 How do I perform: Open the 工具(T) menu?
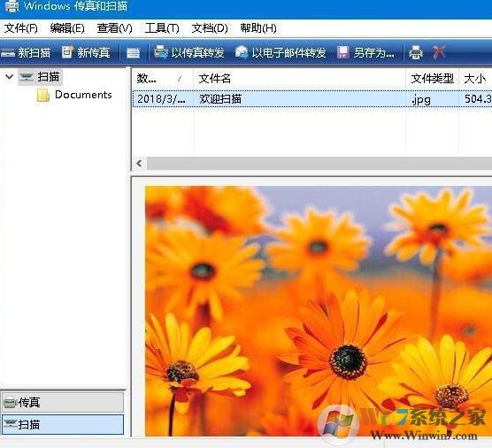coord(162,28)
